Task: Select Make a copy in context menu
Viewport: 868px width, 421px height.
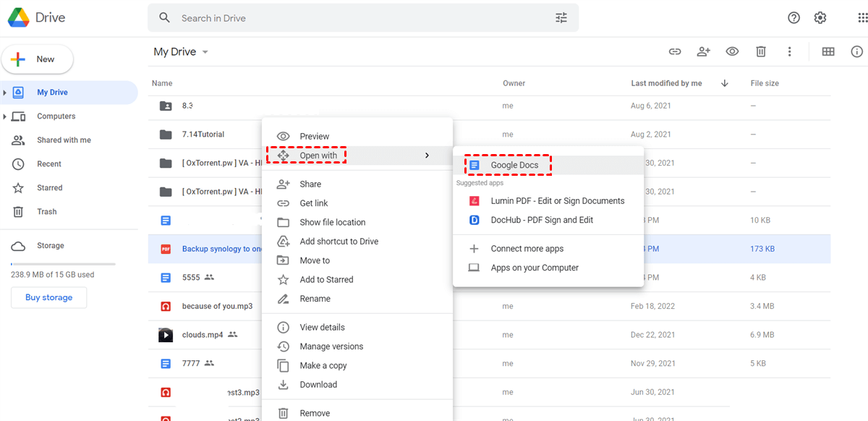Action: click(x=323, y=365)
